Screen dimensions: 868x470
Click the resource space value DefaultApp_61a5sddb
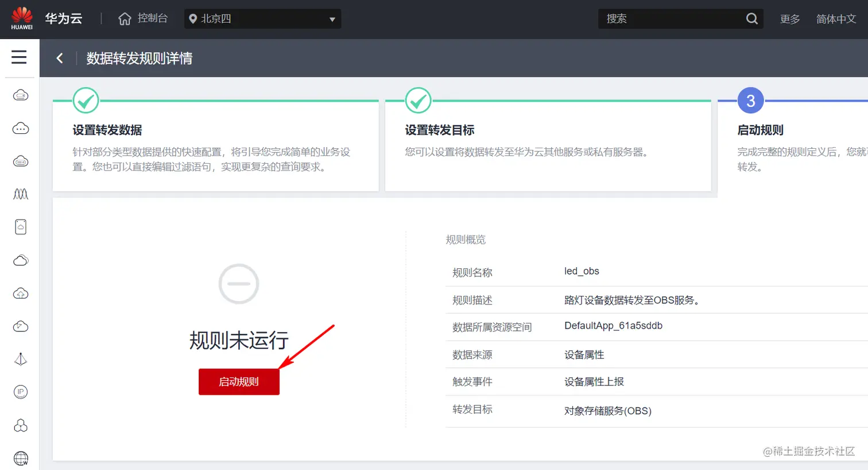coord(613,326)
